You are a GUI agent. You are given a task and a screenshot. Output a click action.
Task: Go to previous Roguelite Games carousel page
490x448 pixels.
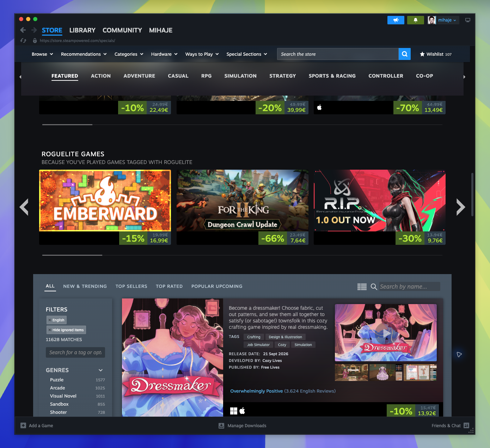click(24, 207)
